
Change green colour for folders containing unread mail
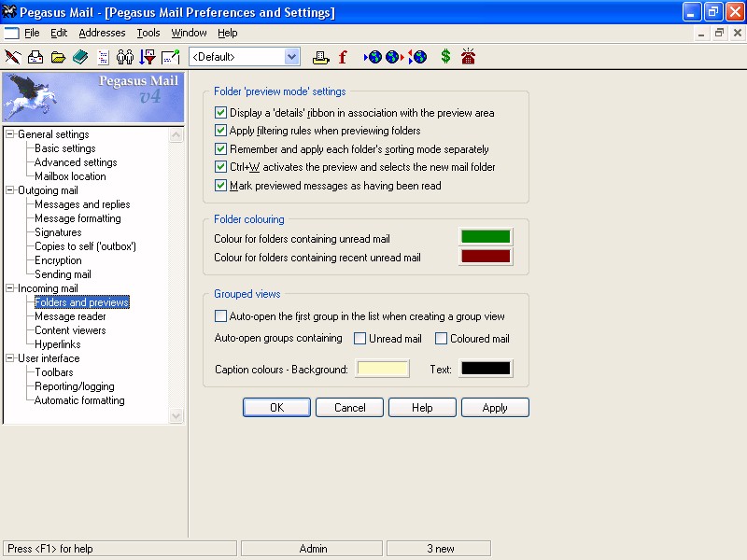(486, 237)
